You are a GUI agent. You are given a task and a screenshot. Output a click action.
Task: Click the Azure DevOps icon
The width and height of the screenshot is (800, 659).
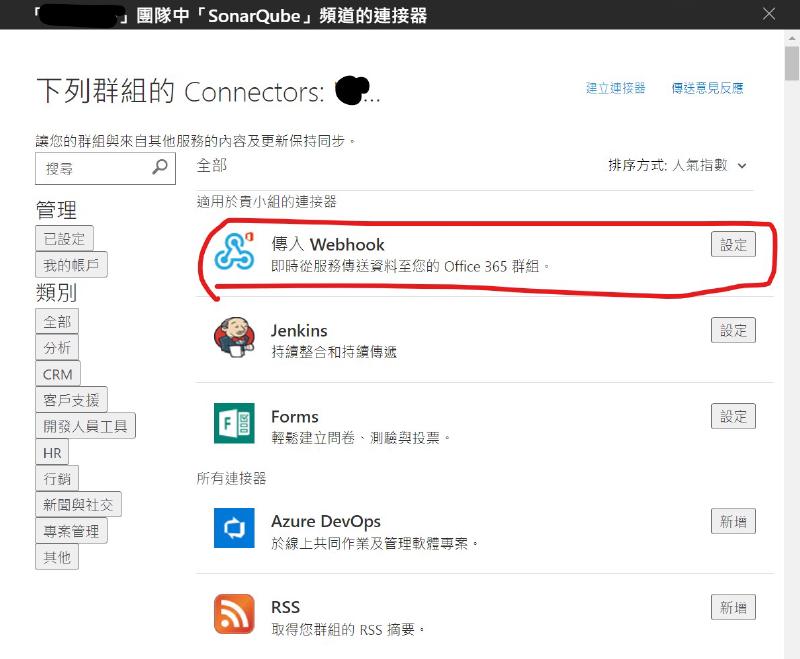pyautogui.click(x=234, y=528)
